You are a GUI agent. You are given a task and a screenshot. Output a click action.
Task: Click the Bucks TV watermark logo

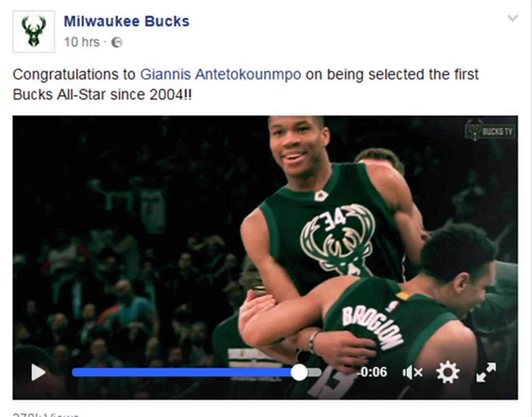pyautogui.click(x=490, y=129)
